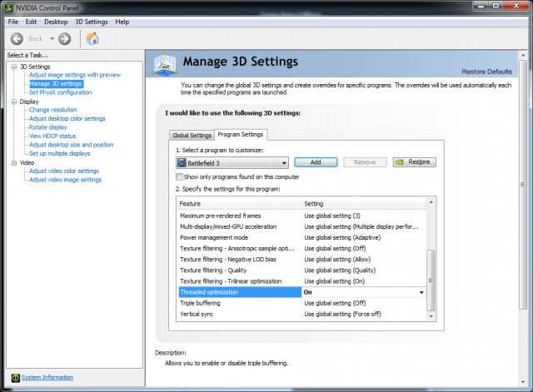Open the Help menu
Screen dimensions: 533x392
coord(122,22)
